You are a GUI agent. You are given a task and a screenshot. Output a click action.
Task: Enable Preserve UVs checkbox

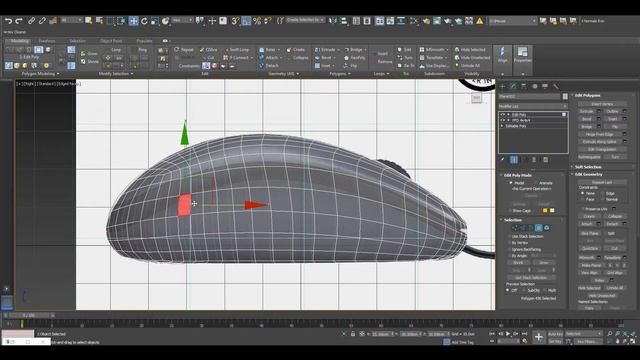coord(583,209)
